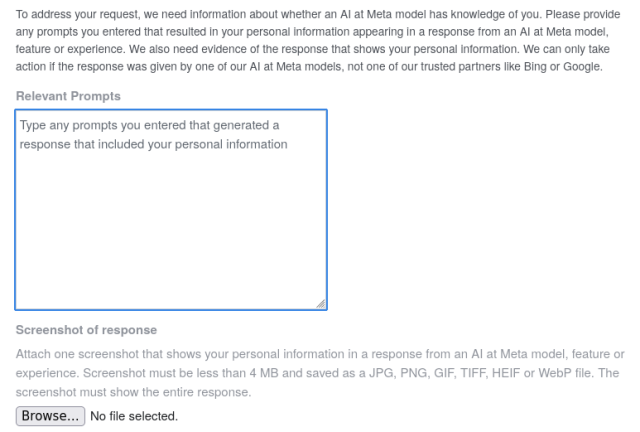Click the "No file selected." label
Screen dimensions: 640x432
coord(134,416)
